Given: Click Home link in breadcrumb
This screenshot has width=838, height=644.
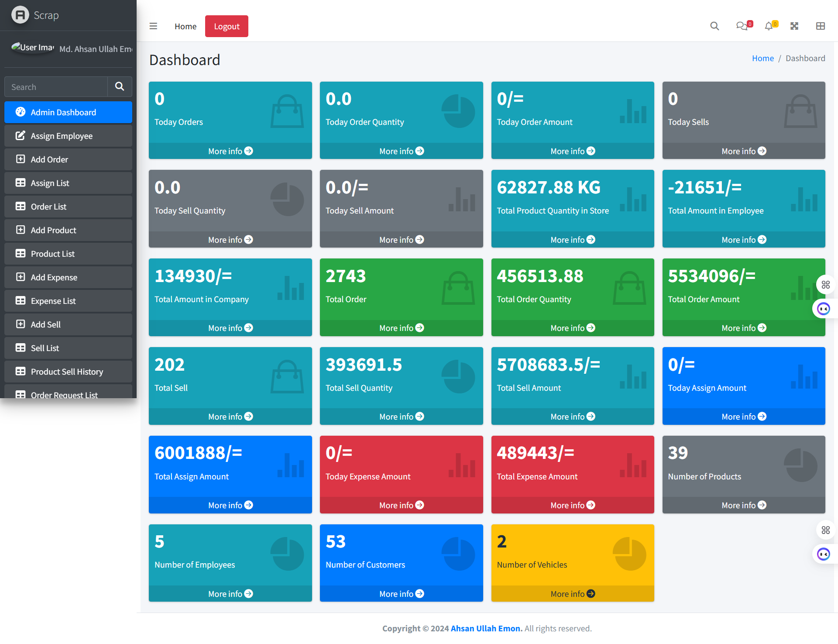Looking at the screenshot, I should 762,58.
